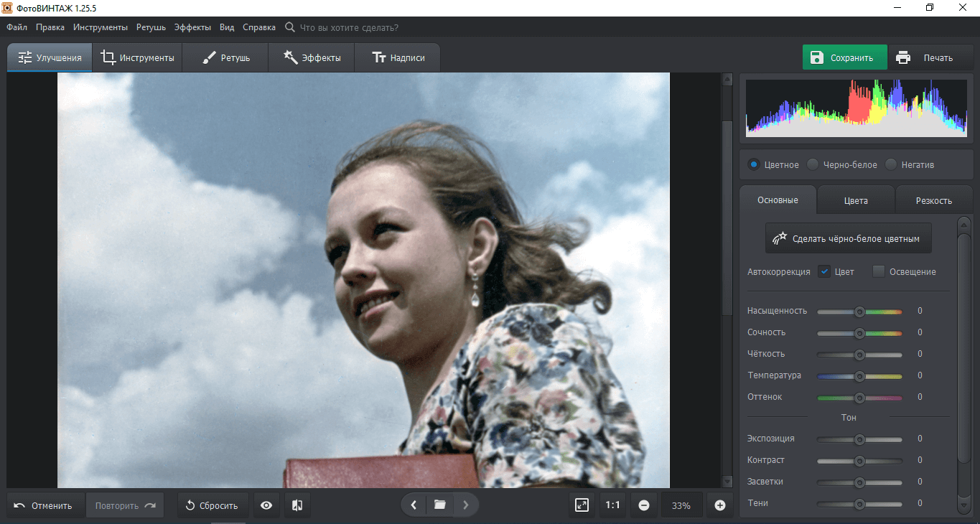Open the Ретушь menu in menu bar
The image size is (980, 524).
(151, 27)
